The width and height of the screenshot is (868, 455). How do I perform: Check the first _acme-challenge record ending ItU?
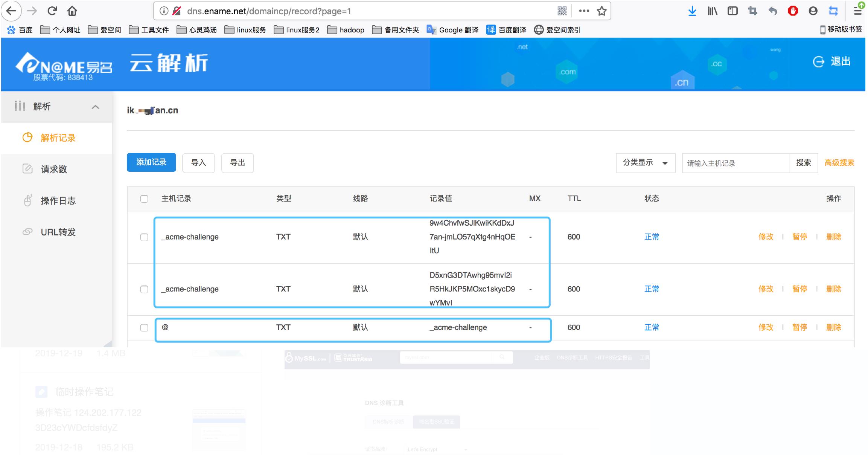coord(144,237)
